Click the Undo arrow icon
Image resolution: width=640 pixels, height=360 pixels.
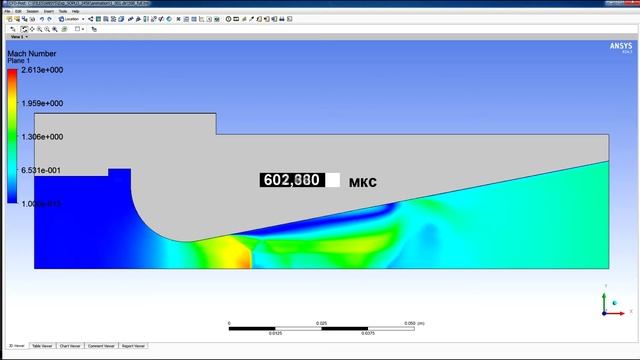coord(42,19)
